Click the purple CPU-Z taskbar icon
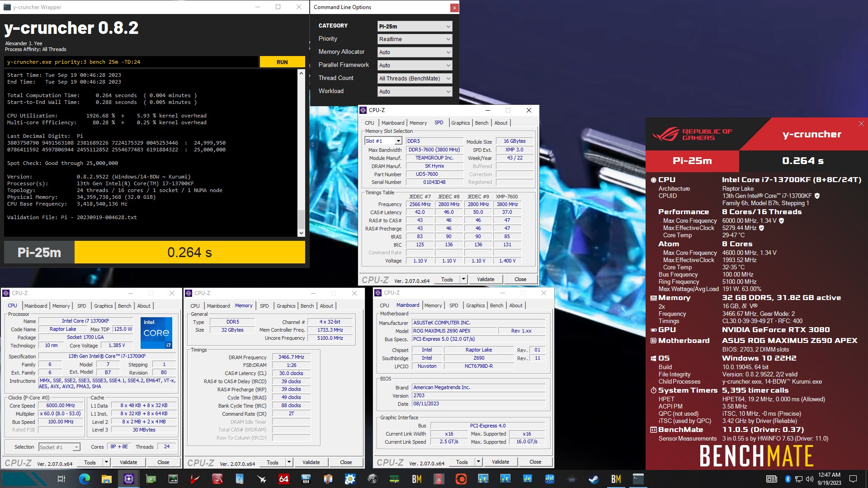This screenshot has width=868, height=488. click(129, 479)
